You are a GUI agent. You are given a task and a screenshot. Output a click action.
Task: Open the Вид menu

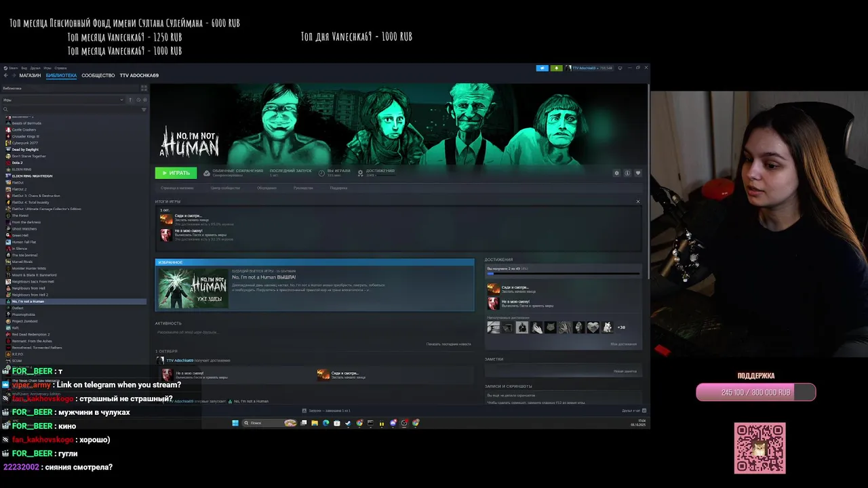(x=24, y=68)
